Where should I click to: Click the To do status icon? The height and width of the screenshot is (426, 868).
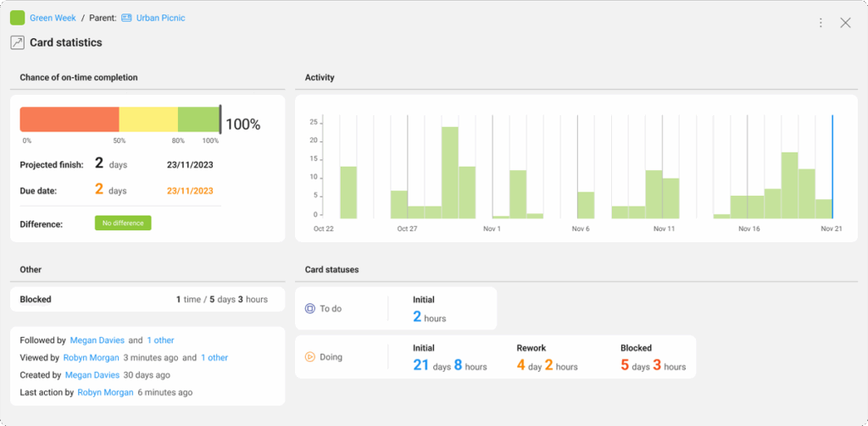pos(310,309)
